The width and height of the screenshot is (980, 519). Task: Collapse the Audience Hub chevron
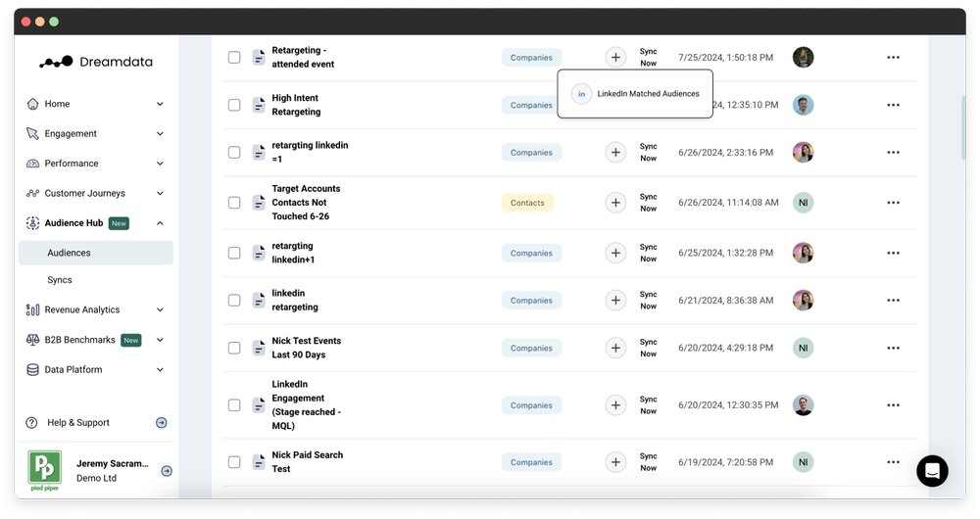coord(160,223)
